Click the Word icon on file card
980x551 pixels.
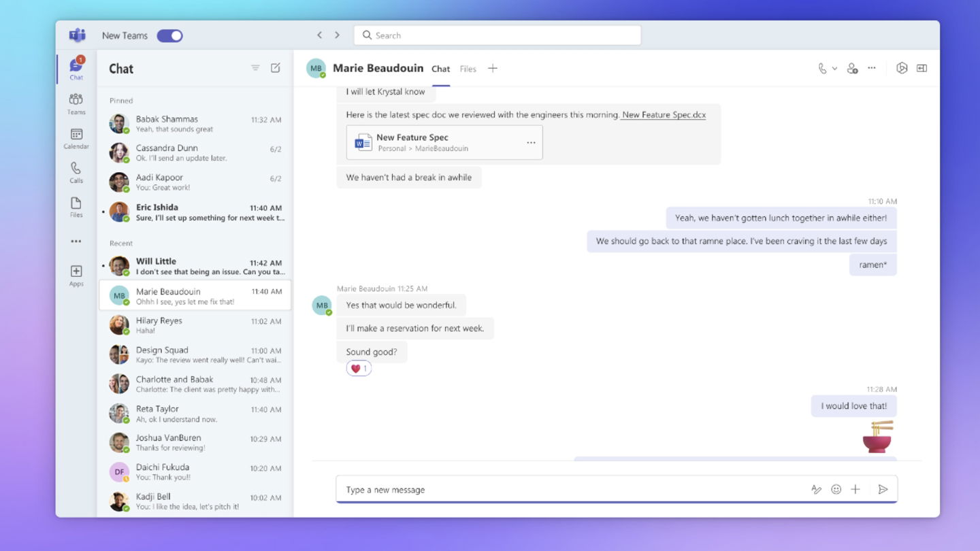(x=363, y=142)
